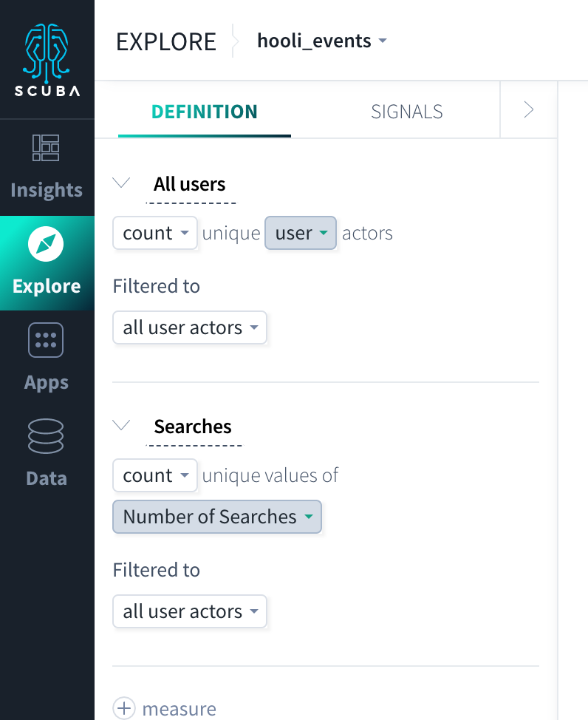Image resolution: width=588 pixels, height=720 pixels.
Task: Switch to the Definition tab
Action: (205, 112)
